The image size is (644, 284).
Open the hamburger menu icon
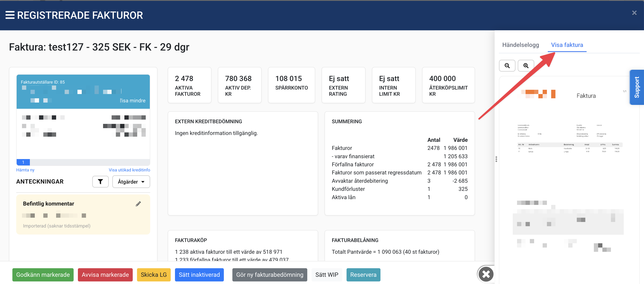point(10,15)
